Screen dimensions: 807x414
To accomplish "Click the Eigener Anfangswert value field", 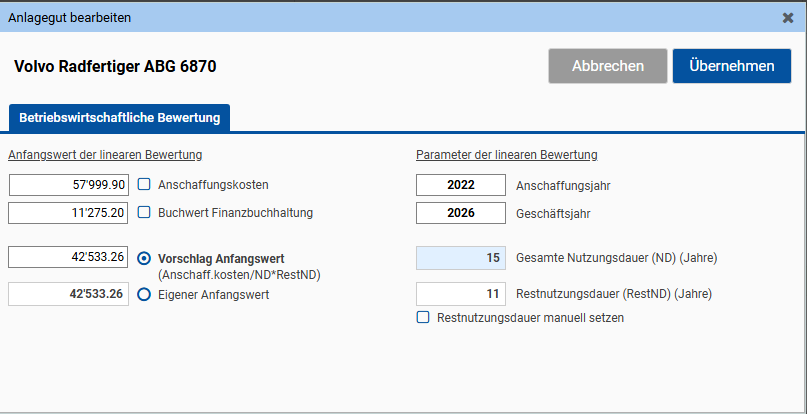I will [69, 294].
